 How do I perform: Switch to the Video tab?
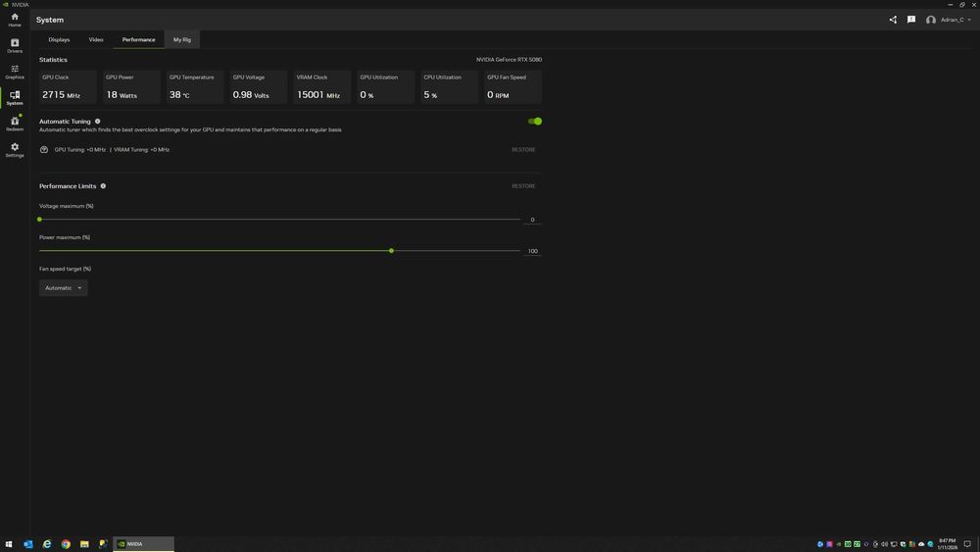pos(96,39)
